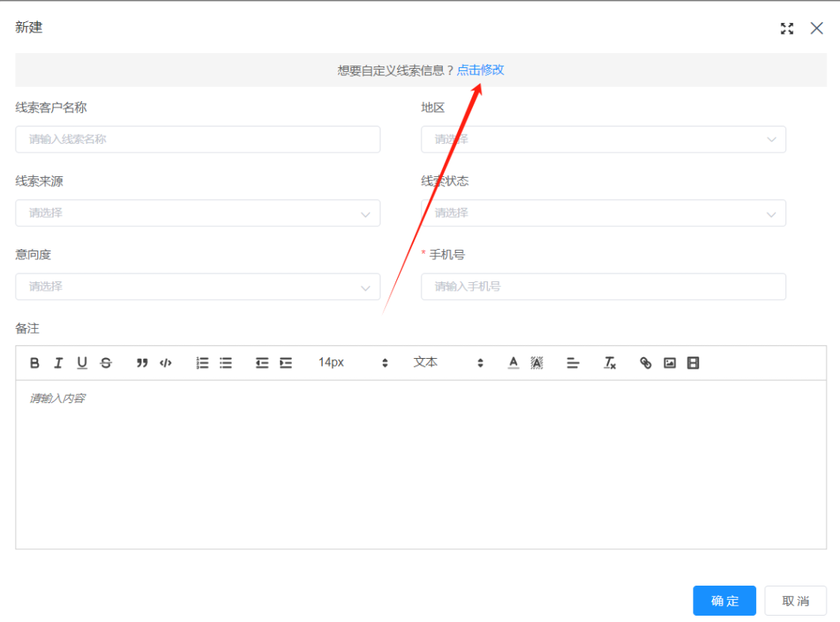Open the 意向度 intention dropdown

click(197, 286)
